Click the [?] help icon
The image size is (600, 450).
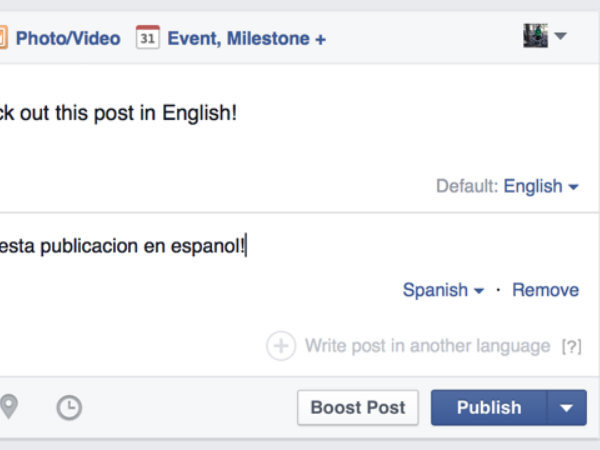pyautogui.click(x=571, y=347)
